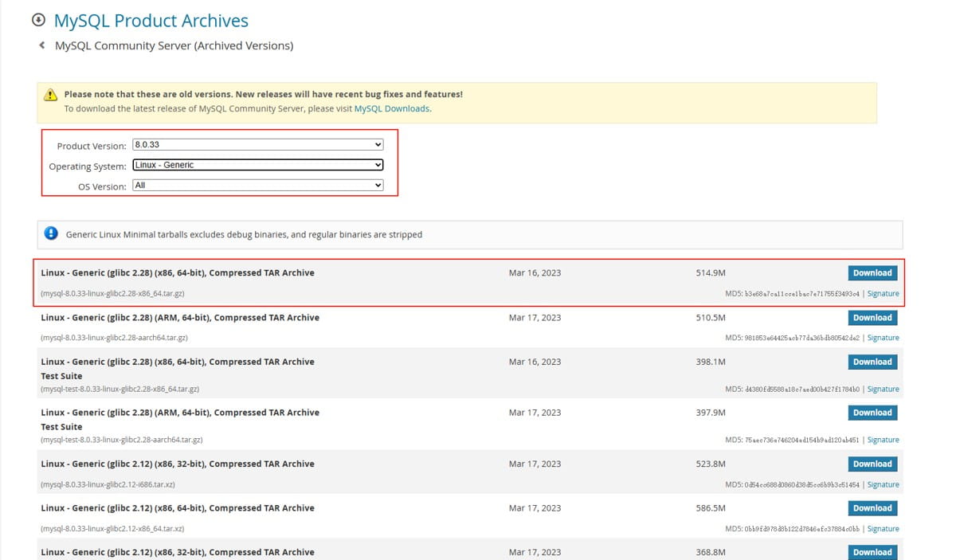Download the 586.5M glibc 2.12 64-bit archive
The image size is (956, 560).
(x=872, y=508)
